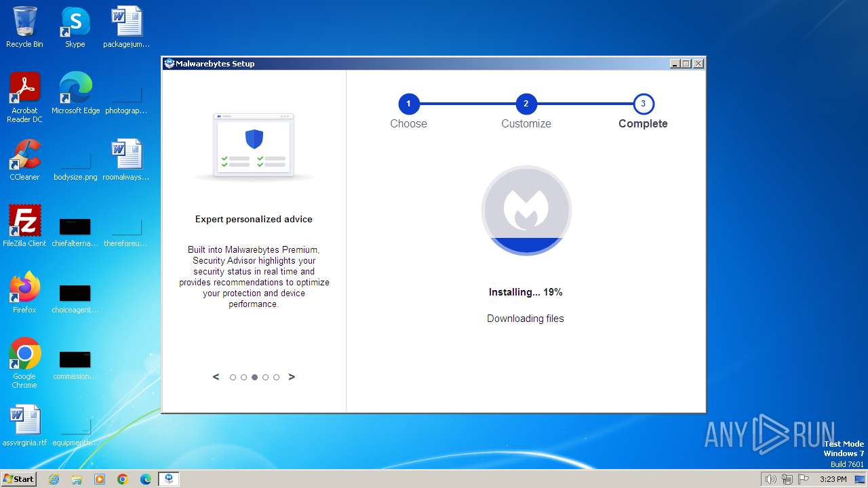
Task: Show previous slide with left arrow
Action: click(x=216, y=377)
